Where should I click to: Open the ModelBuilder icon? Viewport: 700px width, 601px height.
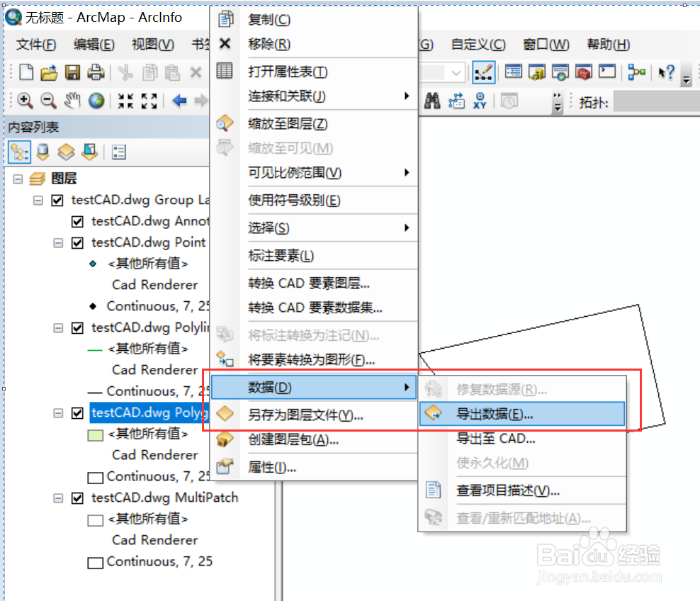[x=637, y=72]
